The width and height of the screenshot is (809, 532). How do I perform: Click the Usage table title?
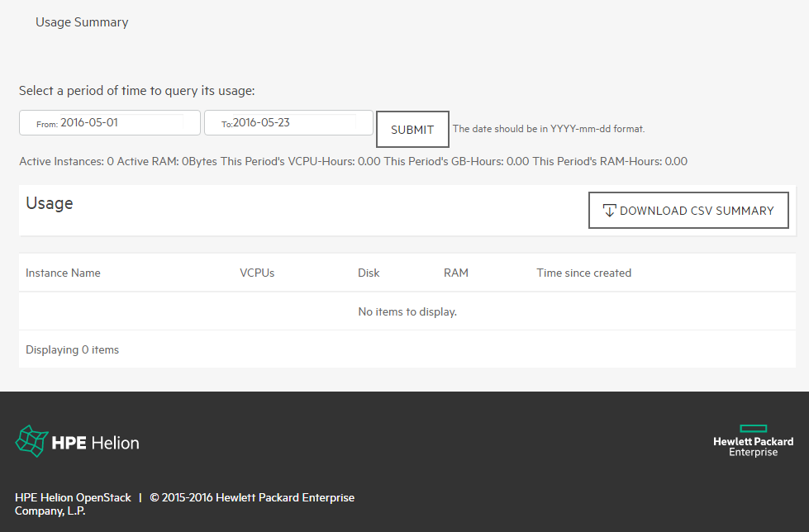coord(50,203)
